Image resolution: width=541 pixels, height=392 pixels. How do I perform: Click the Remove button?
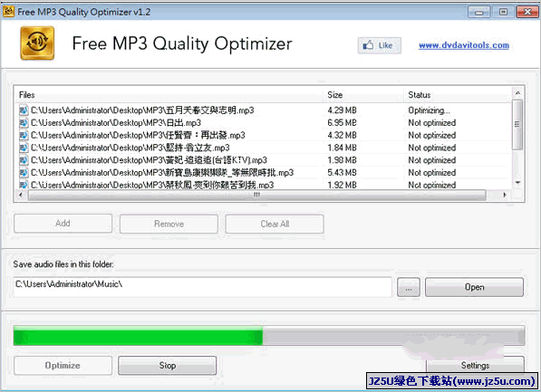point(169,225)
